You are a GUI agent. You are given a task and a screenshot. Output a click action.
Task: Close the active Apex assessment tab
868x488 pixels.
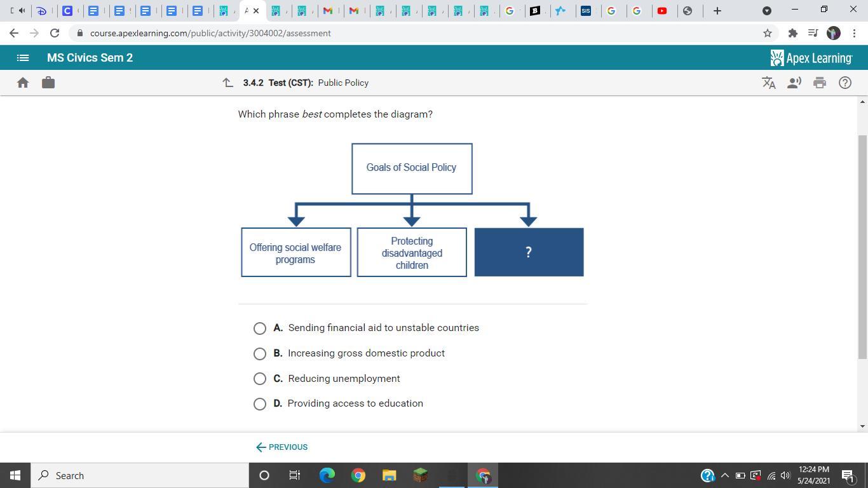pyautogui.click(x=256, y=11)
